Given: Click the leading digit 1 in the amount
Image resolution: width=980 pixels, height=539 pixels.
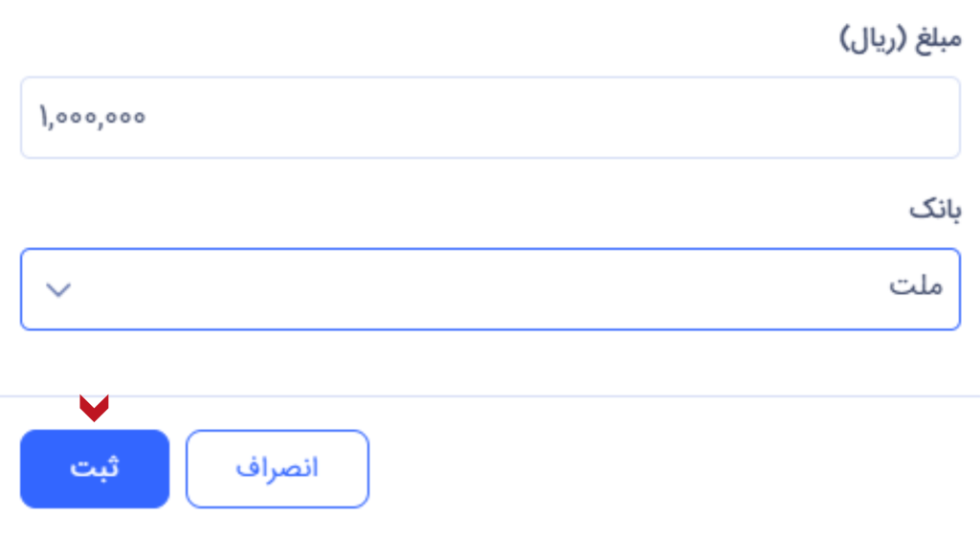Looking at the screenshot, I should [43, 118].
